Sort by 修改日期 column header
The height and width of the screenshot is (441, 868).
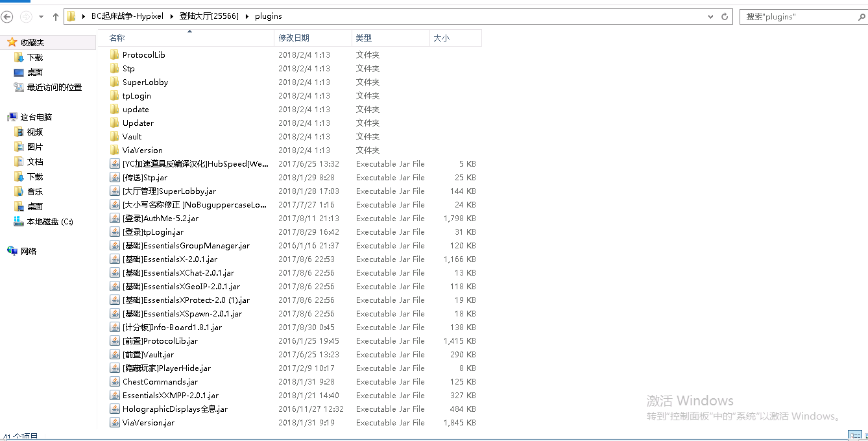[313, 38]
